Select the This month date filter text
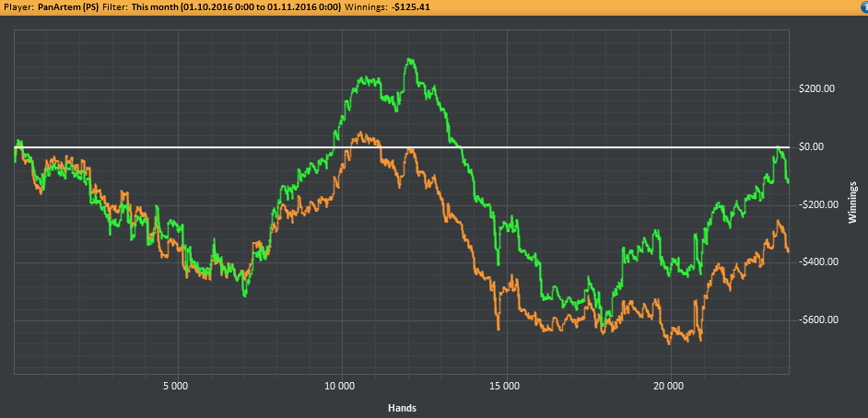Image resolution: width=868 pixels, height=418 pixels. [235, 7]
